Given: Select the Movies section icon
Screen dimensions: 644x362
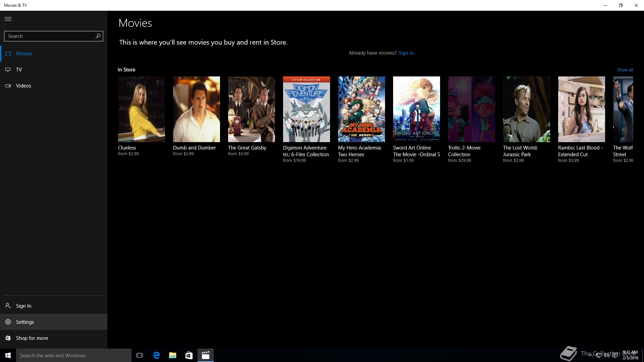Looking at the screenshot, I should pos(8,54).
